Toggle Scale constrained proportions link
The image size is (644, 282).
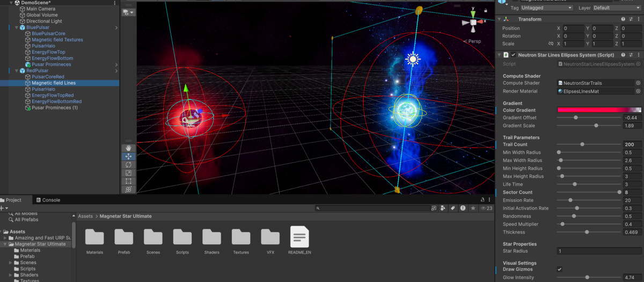point(551,44)
